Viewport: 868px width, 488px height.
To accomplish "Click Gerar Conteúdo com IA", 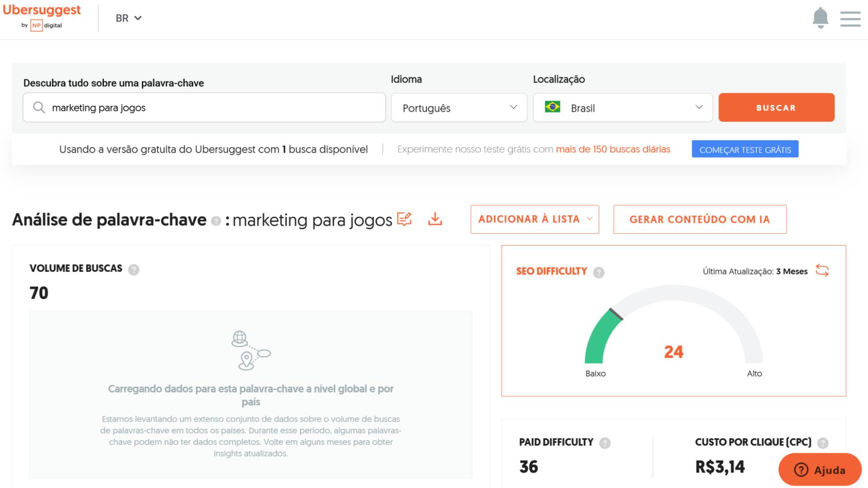I will click(699, 219).
